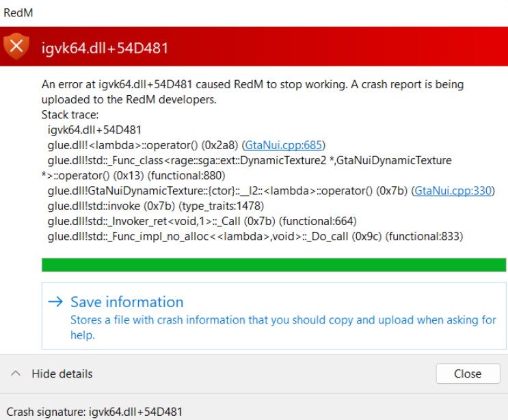Select the "Save information" heading
The height and width of the screenshot is (420, 508).
[127, 302]
